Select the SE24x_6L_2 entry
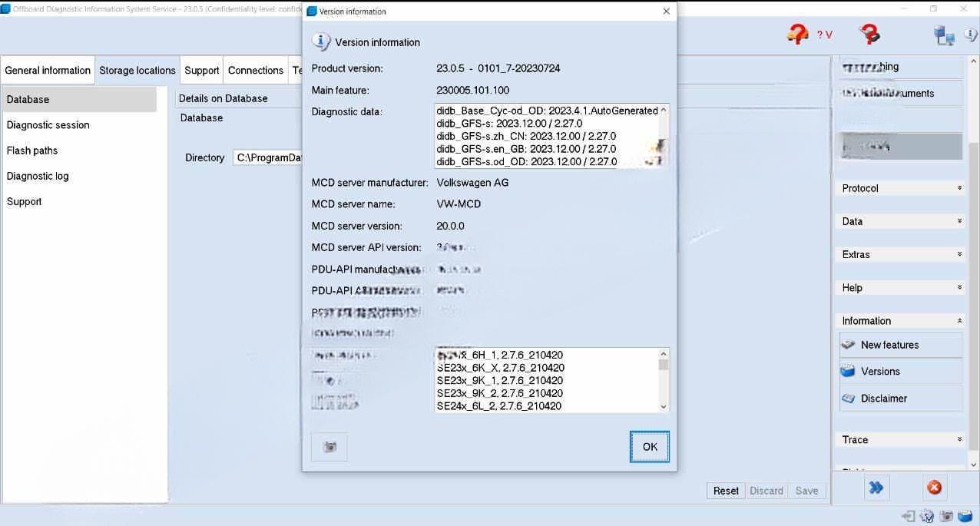The height and width of the screenshot is (526, 980). pyautogui.click(x=499, y=406)
